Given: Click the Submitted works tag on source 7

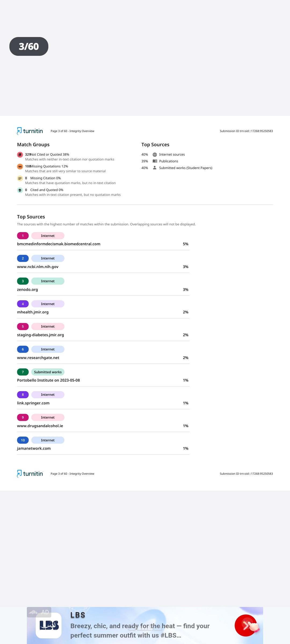Looking at the screenshot, I should [48, 372].
